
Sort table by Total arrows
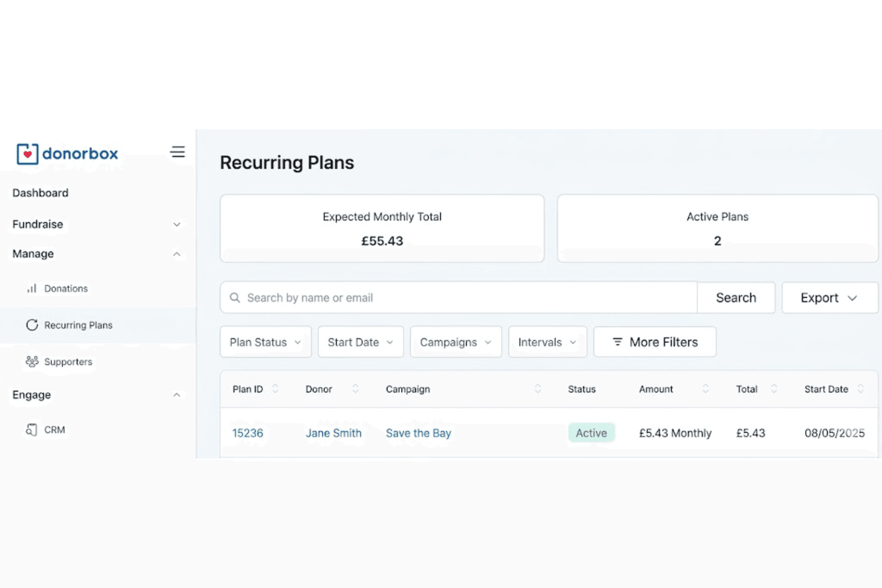point(774,389)
